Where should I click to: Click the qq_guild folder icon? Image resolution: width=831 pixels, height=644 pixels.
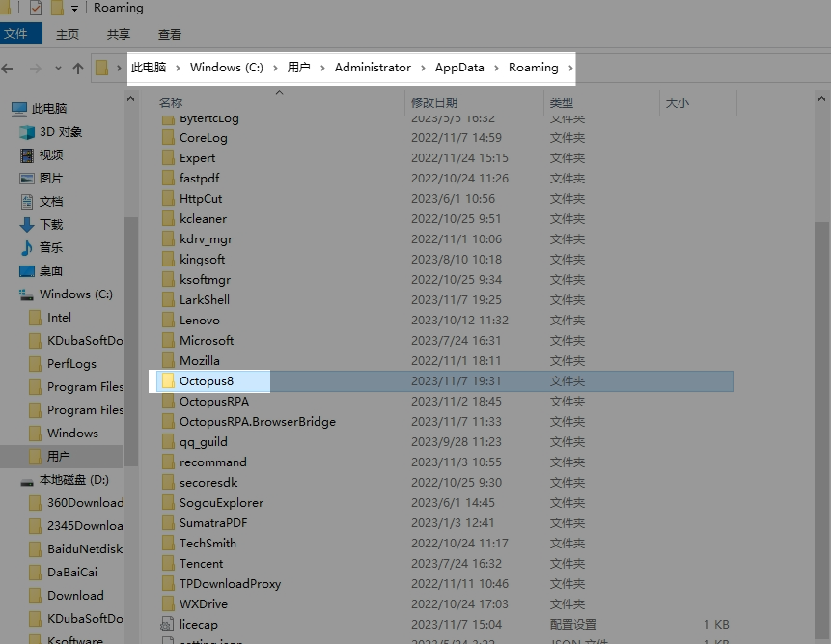coord(168,442)
